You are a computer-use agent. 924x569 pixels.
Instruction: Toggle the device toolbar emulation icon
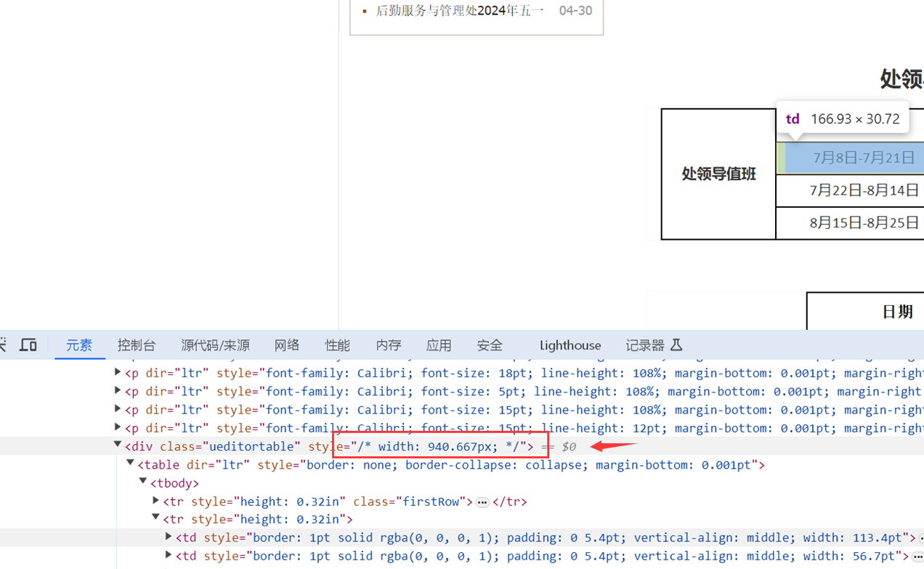pyautogui.click(x=28, y=344)
